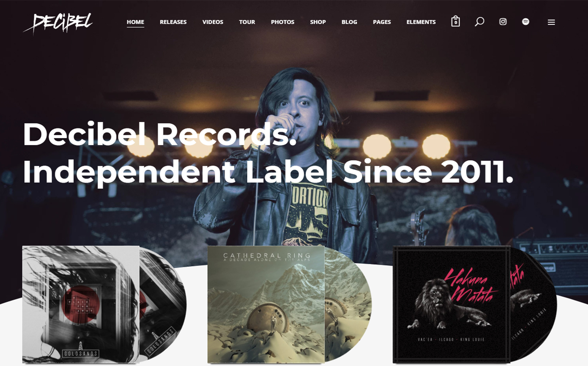This screenshot has width=588, height=366.
Task: Open the Goldsands album cover
Action: coord(81,304)
